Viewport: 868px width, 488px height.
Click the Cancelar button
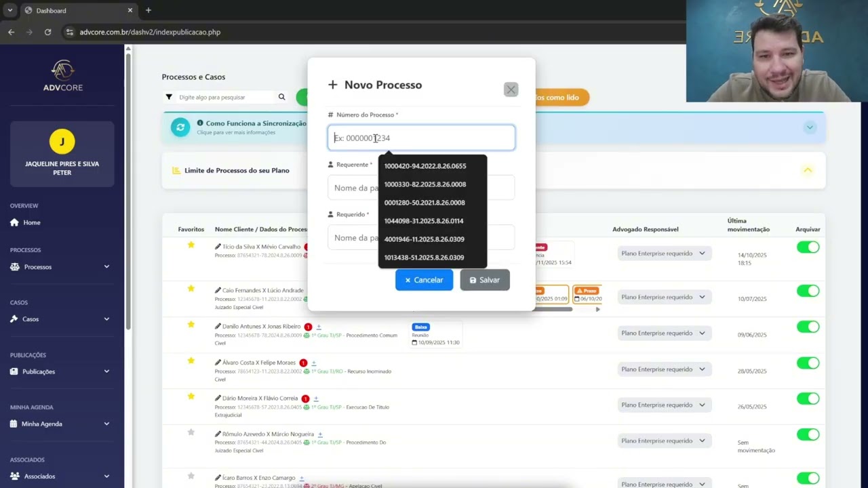point(424,280)
